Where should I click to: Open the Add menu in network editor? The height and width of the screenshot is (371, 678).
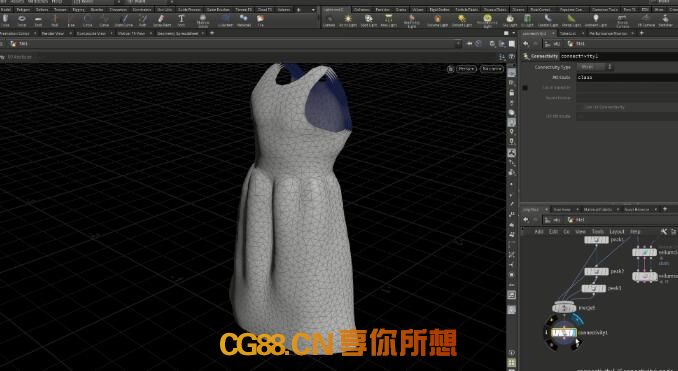click(539, 232)
